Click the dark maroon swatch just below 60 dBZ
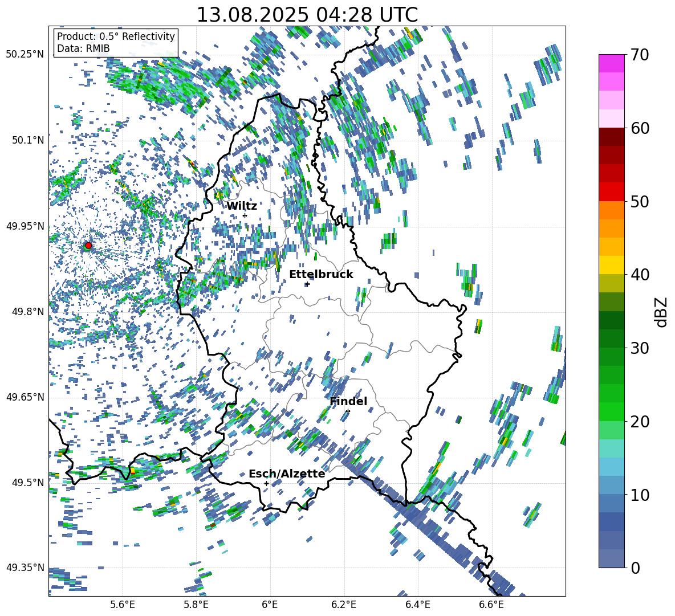The width and height of the screenshot is (675, 616). click(611, 137)
